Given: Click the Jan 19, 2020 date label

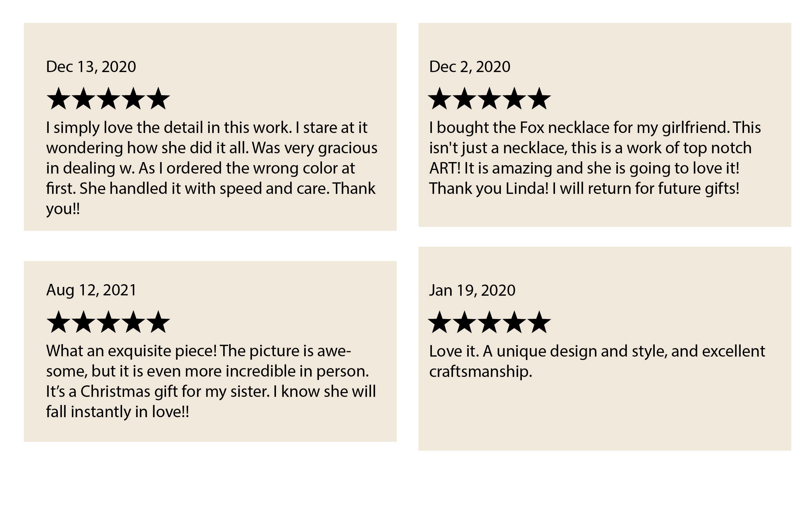Looking at the screenshot, I should point(472,290).
